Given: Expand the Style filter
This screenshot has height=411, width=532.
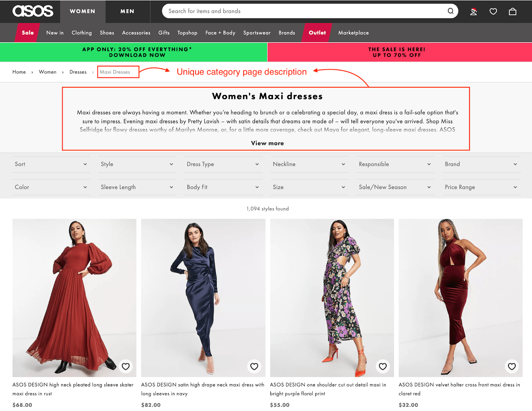Looking at the screenshot, I should (137, 164).
